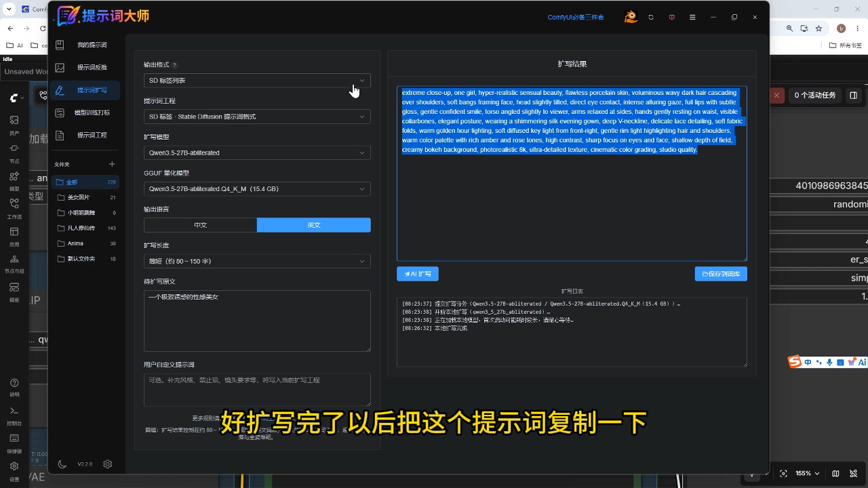Viewport: 868px width, 488px height.
Task: Click the 待扩写原文 text area
Action: pyautogui.click(x=257, y=321)
